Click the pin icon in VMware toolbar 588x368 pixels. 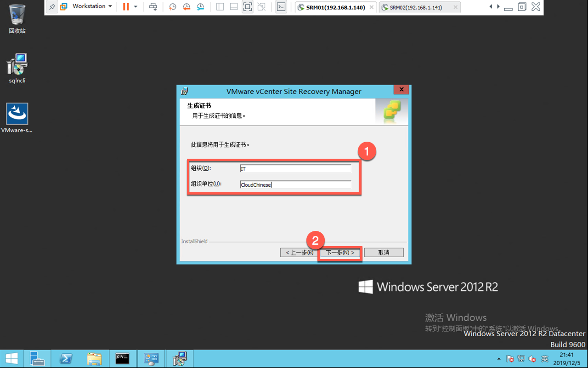[52, 7]
